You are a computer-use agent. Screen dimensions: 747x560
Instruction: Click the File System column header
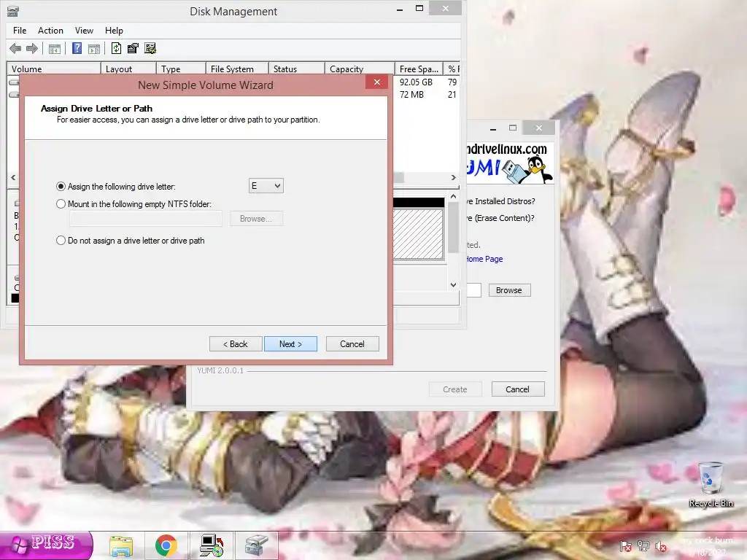pos(237,69)
